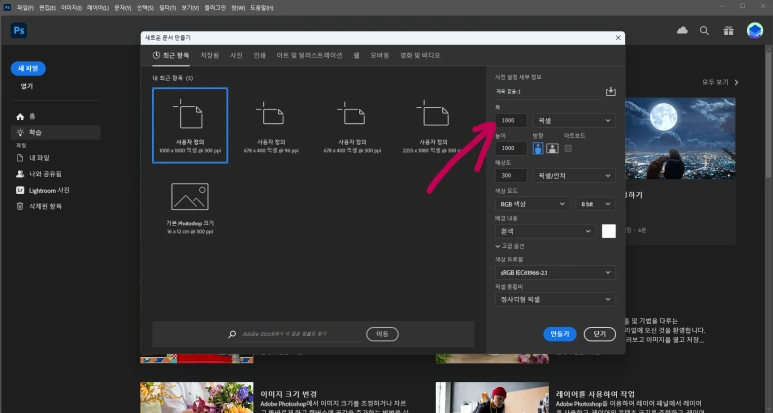
Task: Switch to the 저장됨 tab
Action: (210, 55)
